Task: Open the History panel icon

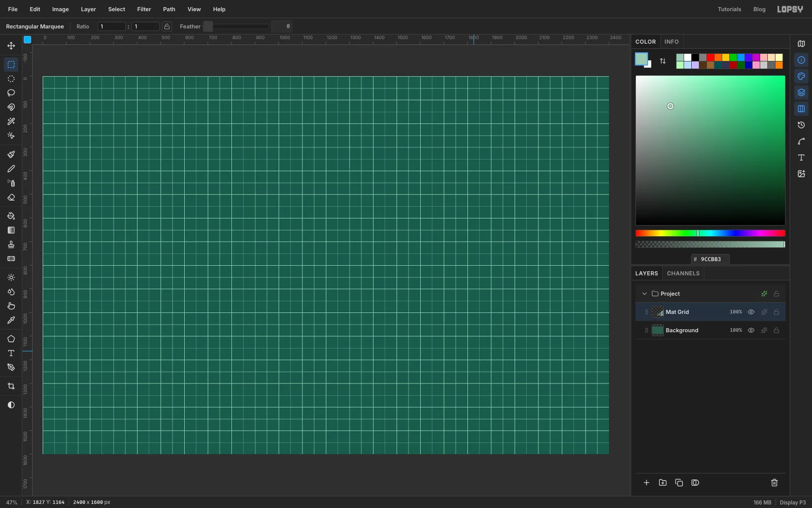Action: 801,125
